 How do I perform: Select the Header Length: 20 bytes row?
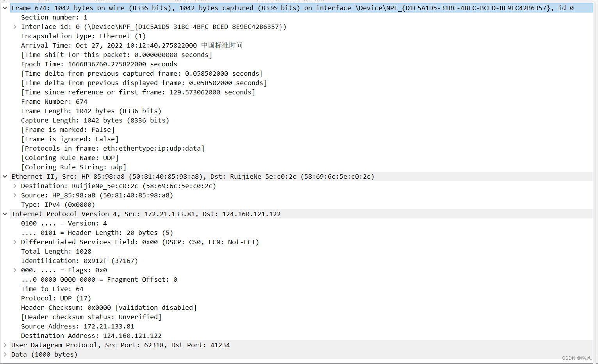[97, 233]
